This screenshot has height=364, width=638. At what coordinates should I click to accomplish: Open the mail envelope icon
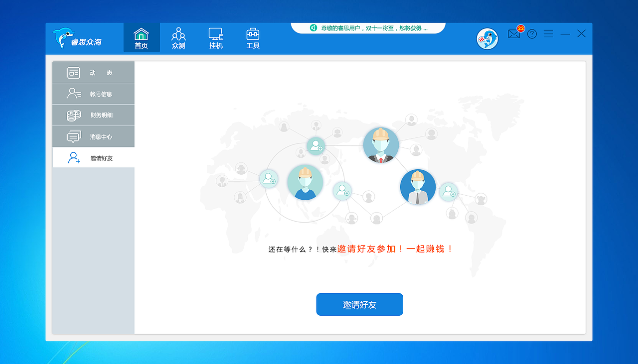514,34
